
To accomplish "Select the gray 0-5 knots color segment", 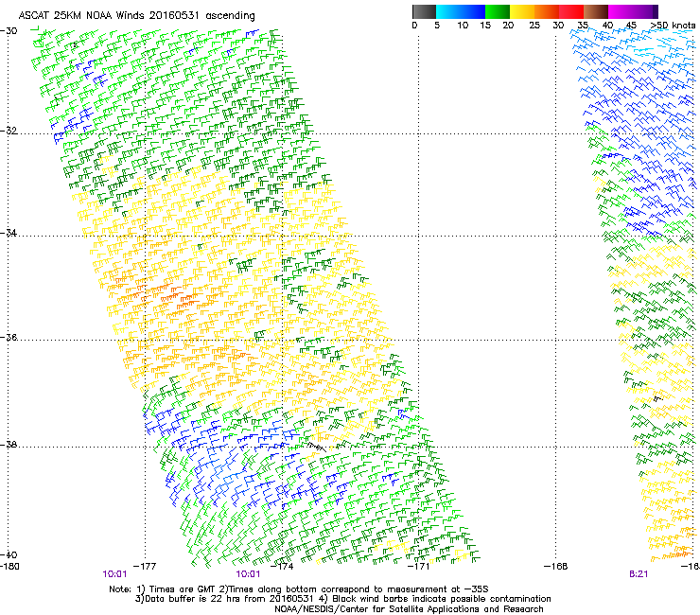I will click(425, 11).
